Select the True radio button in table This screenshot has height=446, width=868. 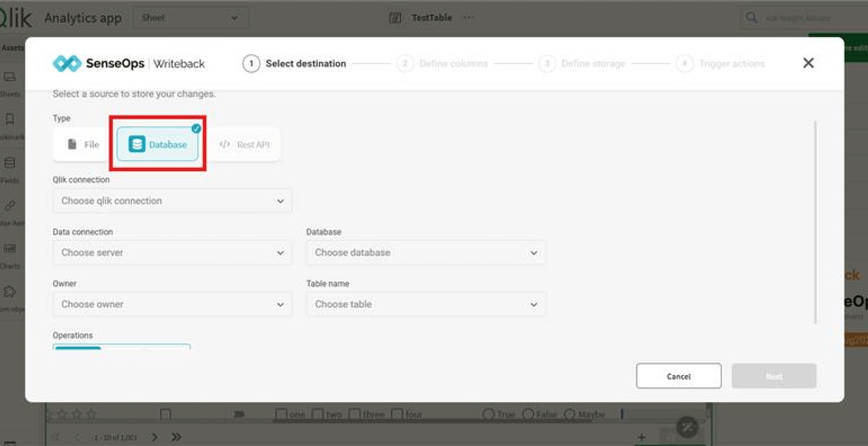click(x=488, y=414)
